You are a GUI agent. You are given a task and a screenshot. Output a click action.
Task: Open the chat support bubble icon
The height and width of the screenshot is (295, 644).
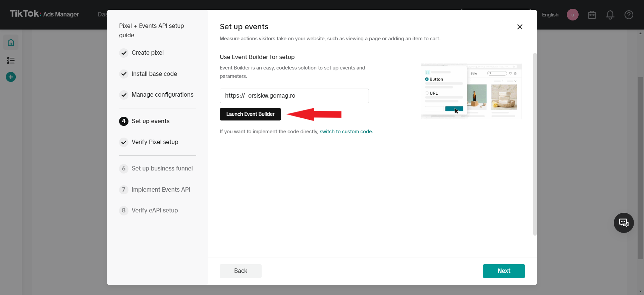[x=624, y=223]
